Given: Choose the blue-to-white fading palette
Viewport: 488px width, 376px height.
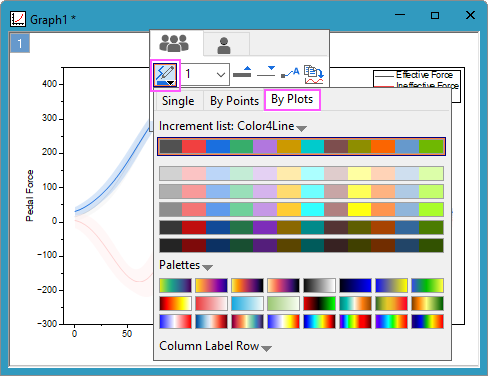Looking at the screenshot, I should [247, 304].
